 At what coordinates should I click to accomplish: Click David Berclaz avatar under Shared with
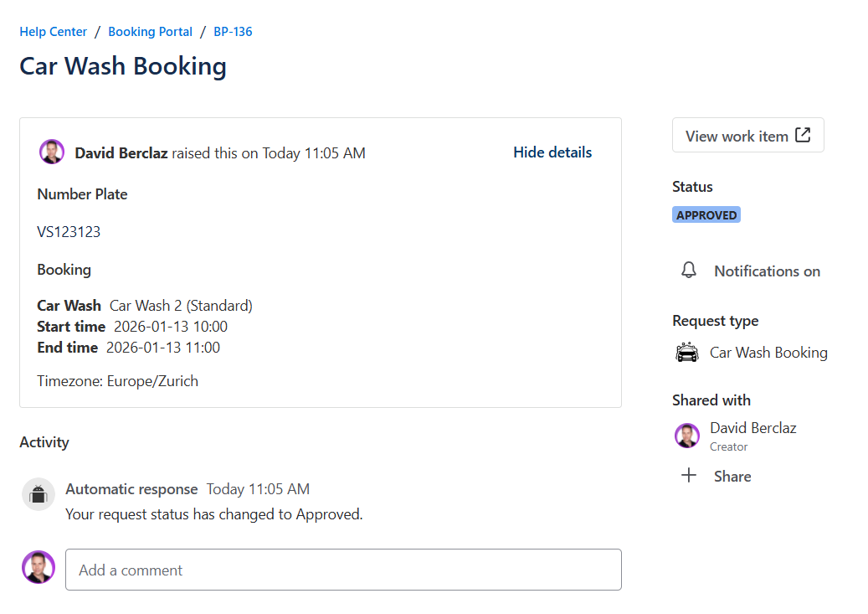tap(687, 436)
